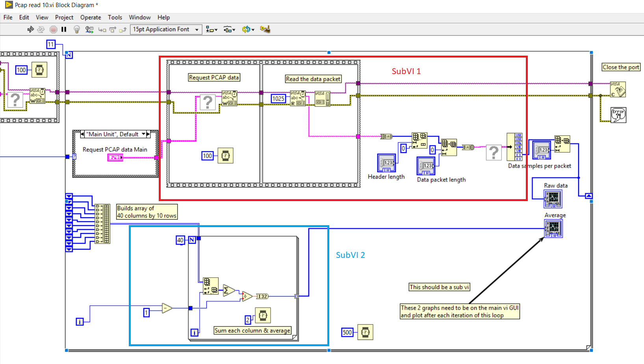Click the Subtract function node
The height and width of the screenshot is (364, 644).
[167, 308]
